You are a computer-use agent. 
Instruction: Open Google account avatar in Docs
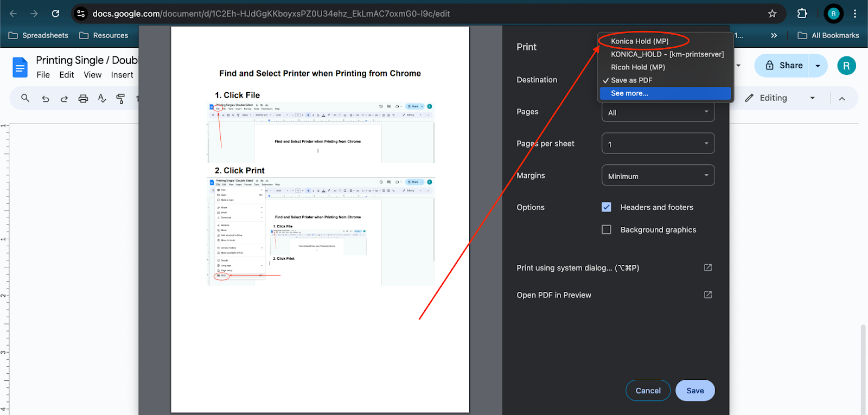click(x=846, y=66)
